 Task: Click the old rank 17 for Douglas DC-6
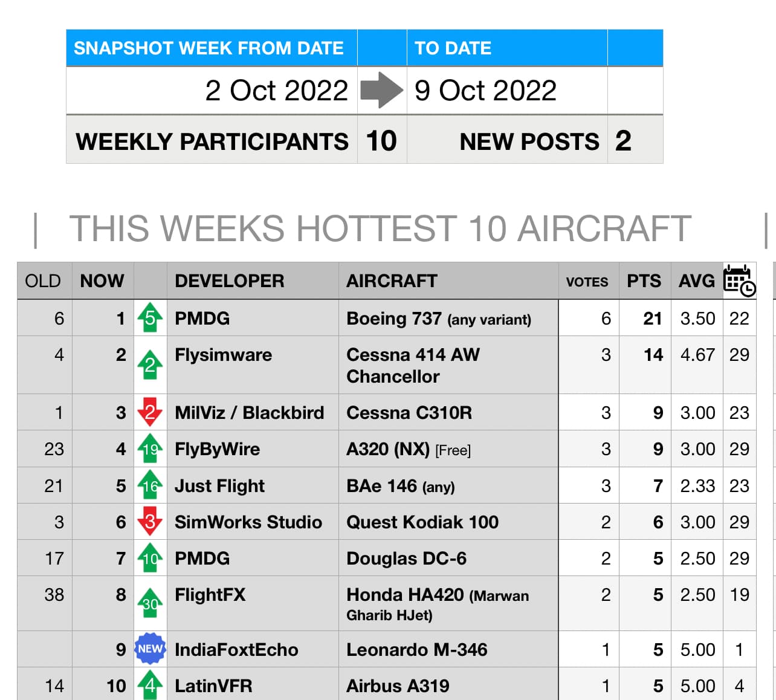coord(54,558)
